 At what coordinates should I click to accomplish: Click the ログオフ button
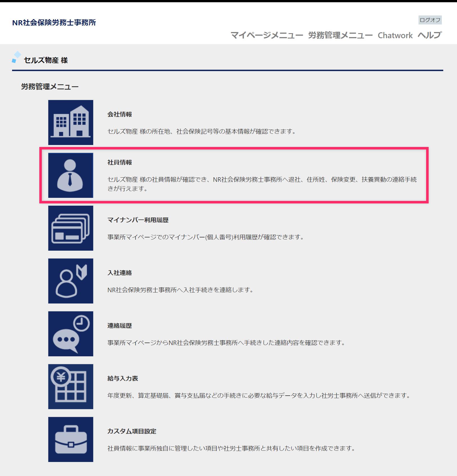430,20
